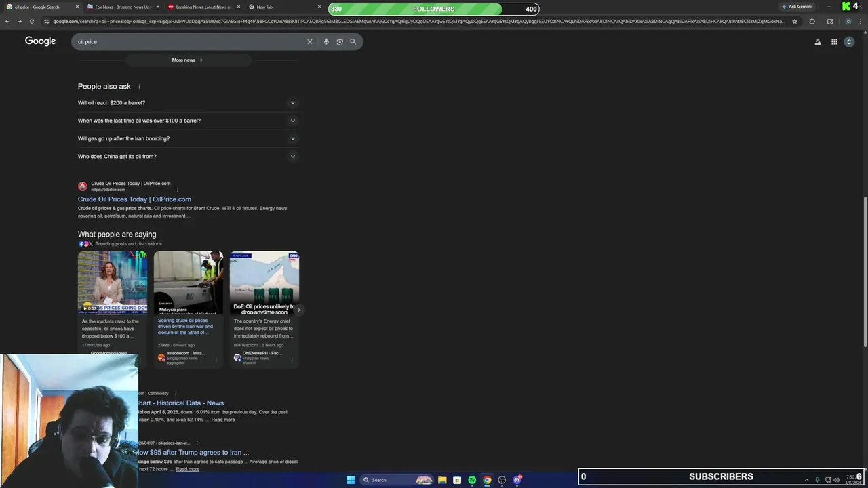Read more on the 'next 72 hours' snippet
The width and height of the screenshot is (868, 488).
(188, 469)
